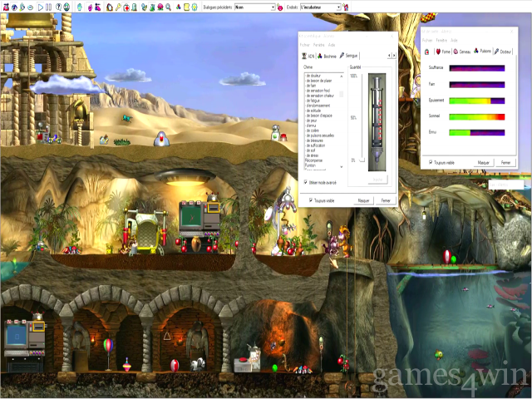Switch to the Biochimie tab
This screenshot has height=399, width=532.
pyautogui.click(x=330, y=56)
